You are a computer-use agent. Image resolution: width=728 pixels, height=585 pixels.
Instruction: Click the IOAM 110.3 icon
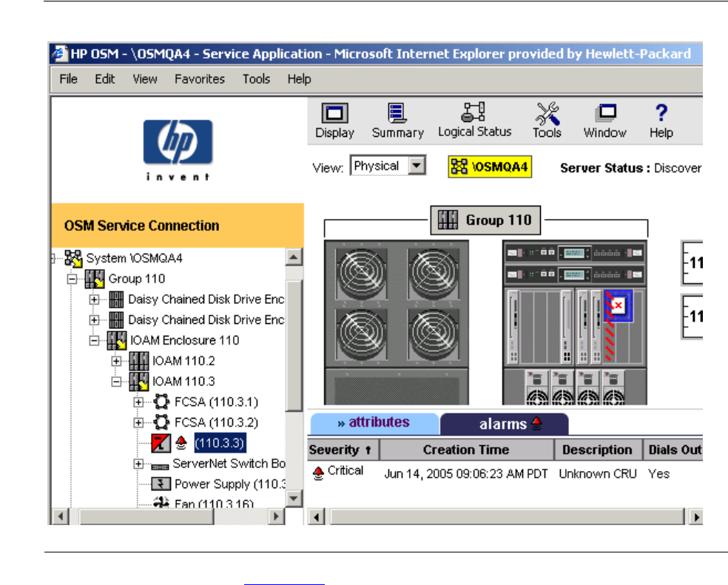[139, 381]
